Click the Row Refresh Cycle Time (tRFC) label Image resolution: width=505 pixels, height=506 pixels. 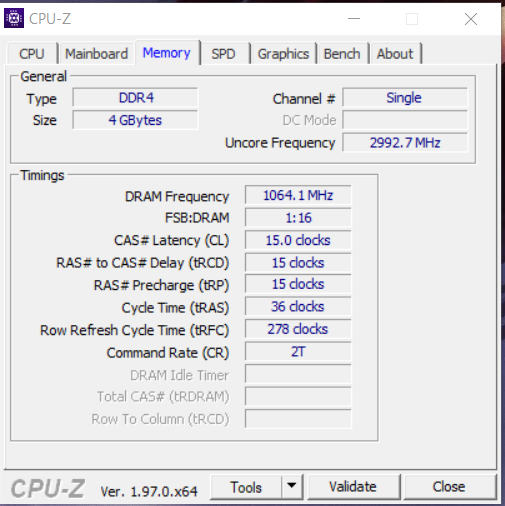pos(134,330)
